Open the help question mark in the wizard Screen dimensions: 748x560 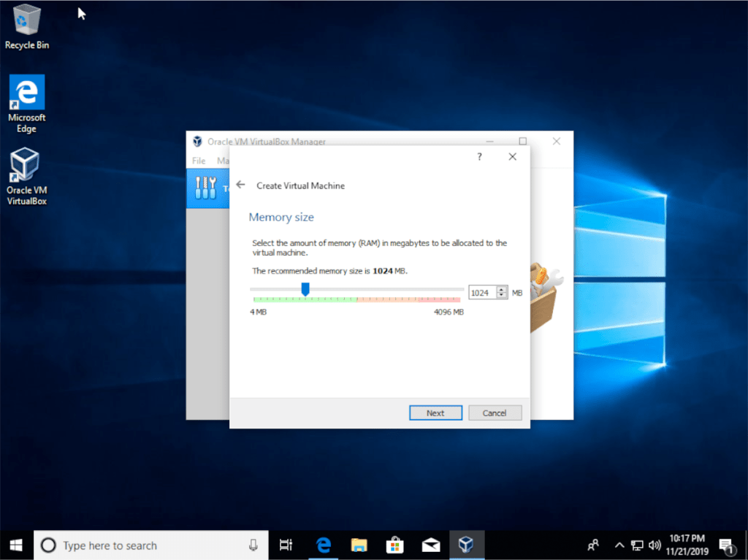[x=479, y=156]
